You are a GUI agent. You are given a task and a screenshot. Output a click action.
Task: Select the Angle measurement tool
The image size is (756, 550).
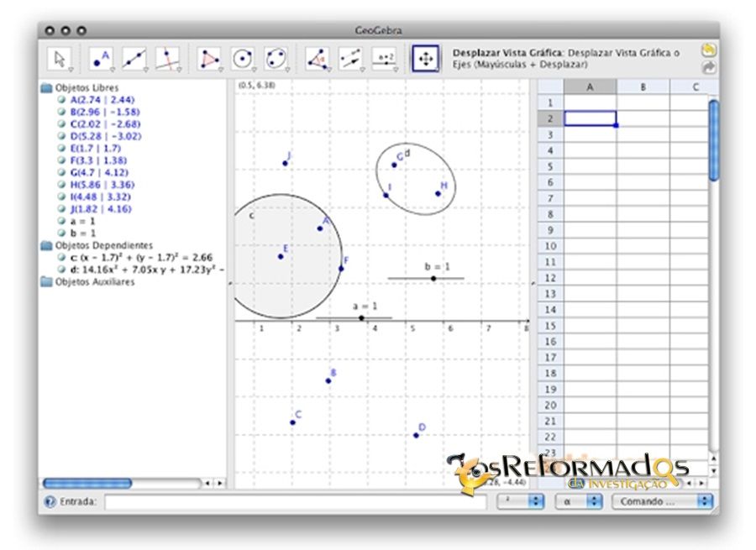[x=318, y=58]
